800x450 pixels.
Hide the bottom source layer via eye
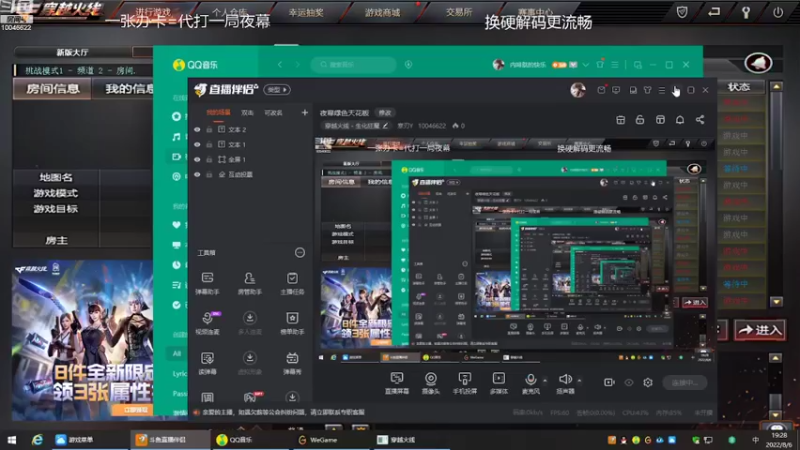[x=197, y=174]
